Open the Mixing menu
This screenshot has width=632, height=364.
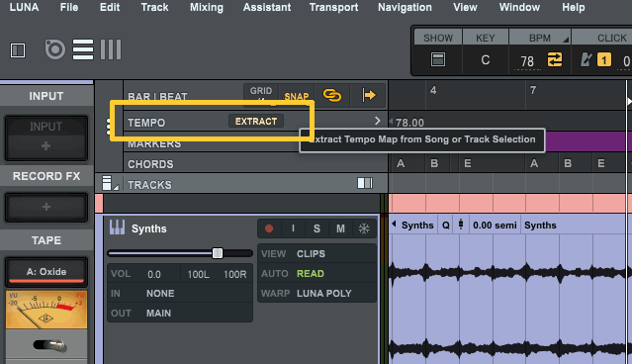(207, 7)
